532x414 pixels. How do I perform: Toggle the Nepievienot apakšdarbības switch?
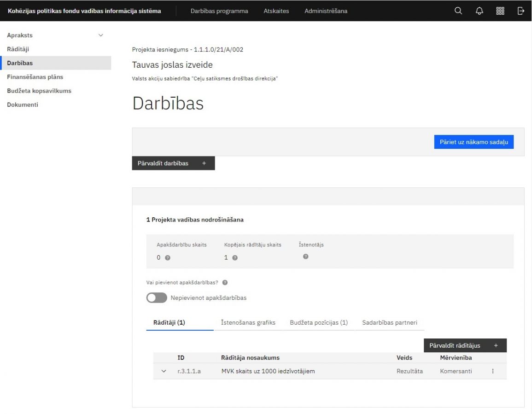157,298
